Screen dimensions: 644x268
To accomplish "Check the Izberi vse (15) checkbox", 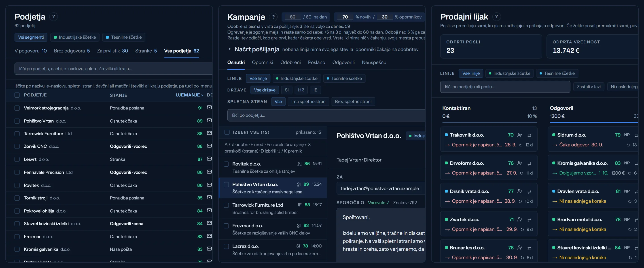I will pyautogui.click(x=227, y=132).
